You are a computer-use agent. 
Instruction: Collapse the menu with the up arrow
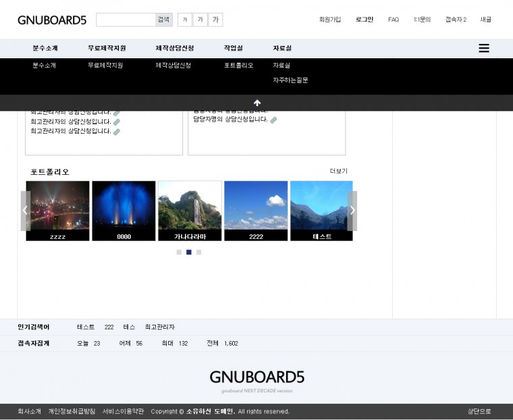256,103
